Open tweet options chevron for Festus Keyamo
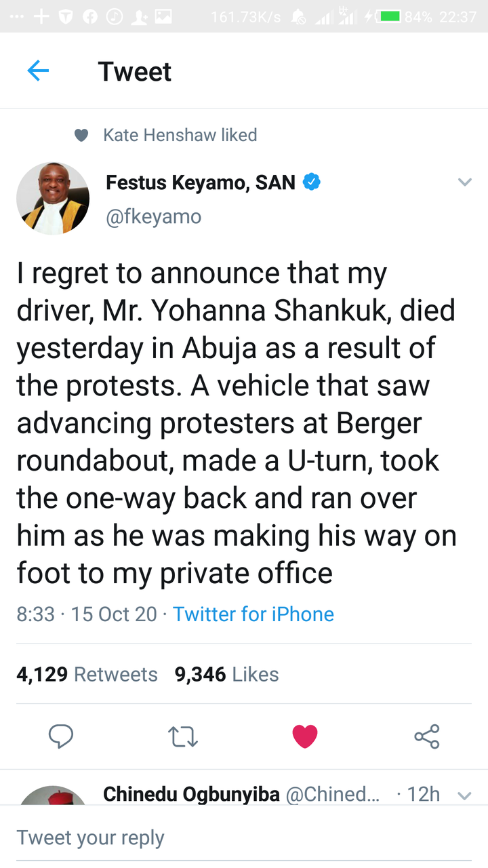The height and width of the screenshot is (868, 488). pos(464,182)
